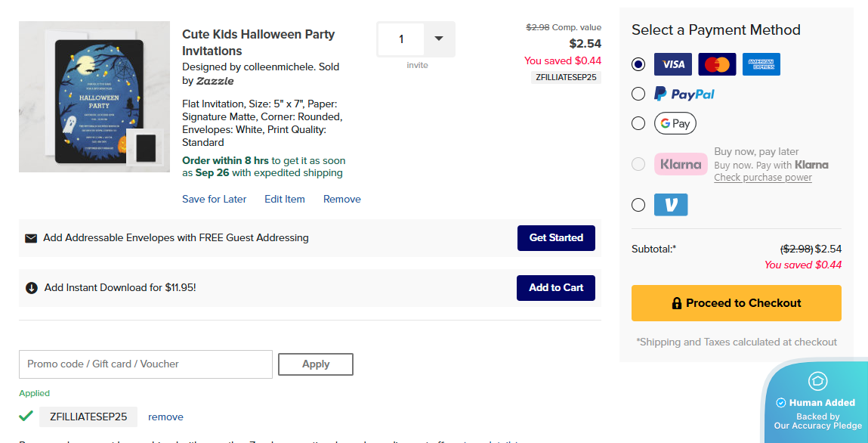Click the download clock icon beside Instant Download

click(x=31, y=288)
